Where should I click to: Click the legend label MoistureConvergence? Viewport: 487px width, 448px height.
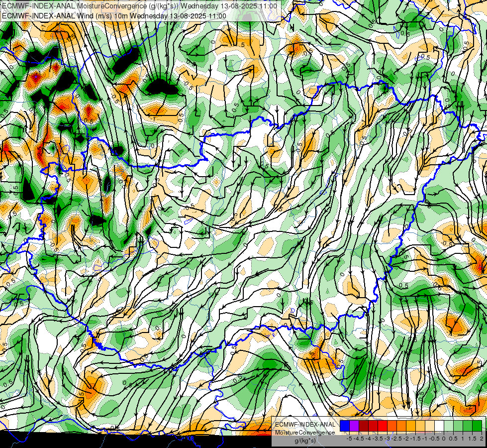point(305,433)
